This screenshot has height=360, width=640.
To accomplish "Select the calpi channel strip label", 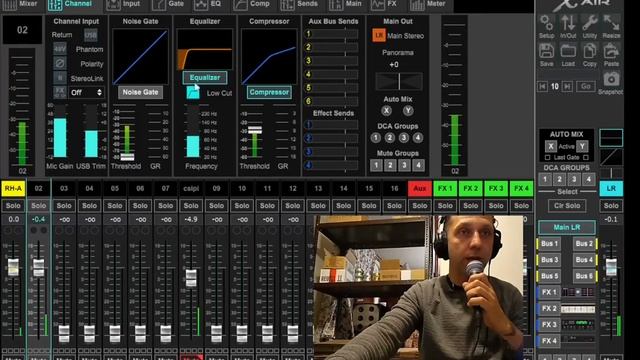I will pos(191,188).
